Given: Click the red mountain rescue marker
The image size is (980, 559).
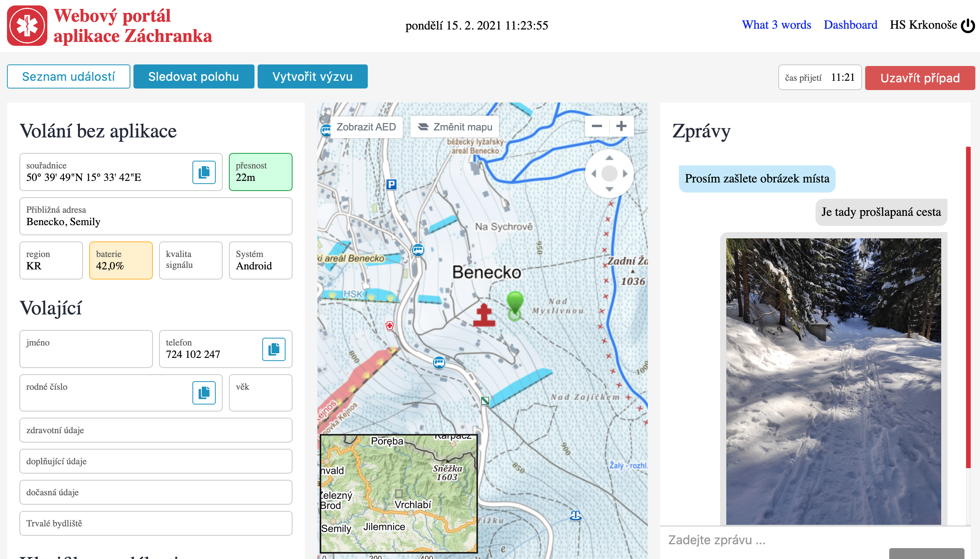Looking at the screenshot, I should click(x=390, y=326).
